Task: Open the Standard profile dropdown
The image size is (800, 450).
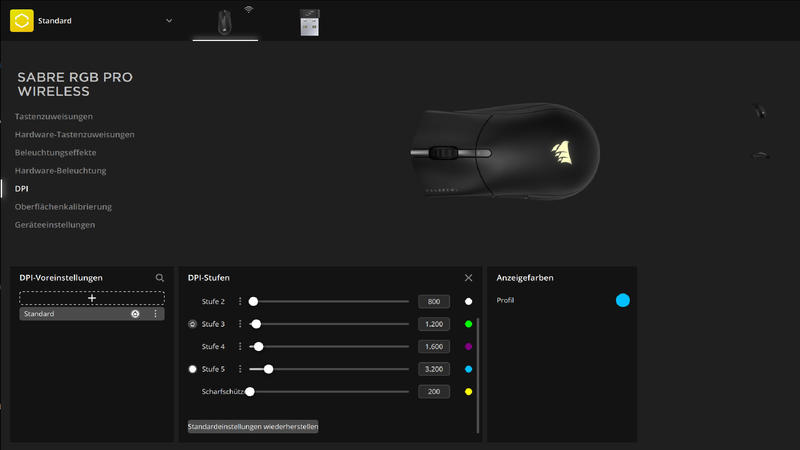Action: click(x=169, y=21)
